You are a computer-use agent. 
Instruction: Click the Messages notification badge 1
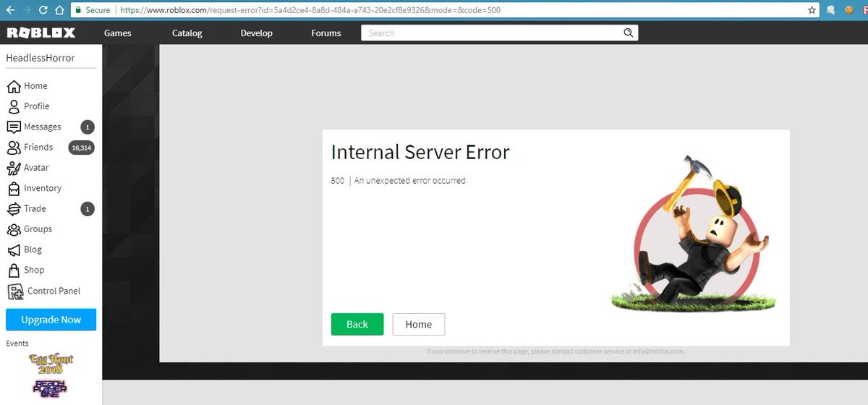click(88, 127)
